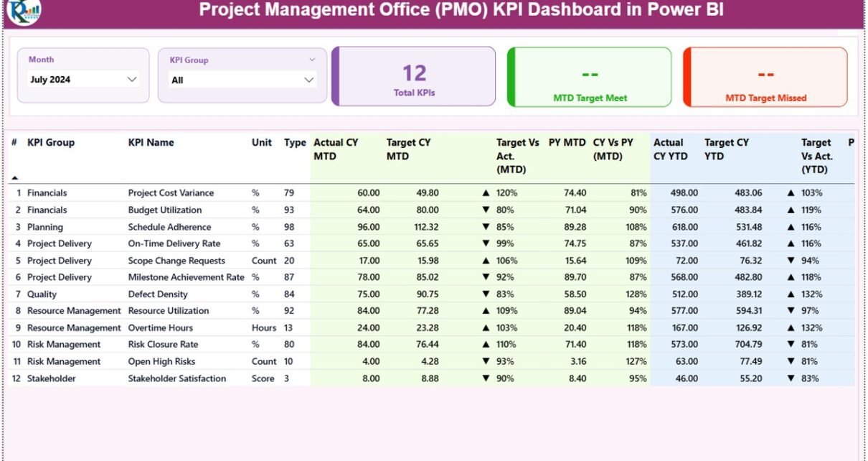Click the YTD up arrow for Overtime Hours
Image resolution: width=868 pixels, height=461 pixels.
pos(791,328)
